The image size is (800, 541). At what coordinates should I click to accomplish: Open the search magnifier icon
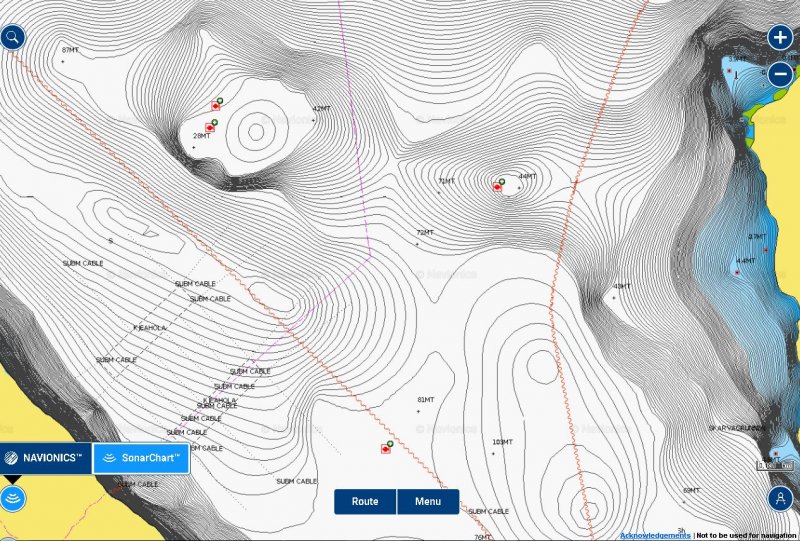[x=13, y=38]
